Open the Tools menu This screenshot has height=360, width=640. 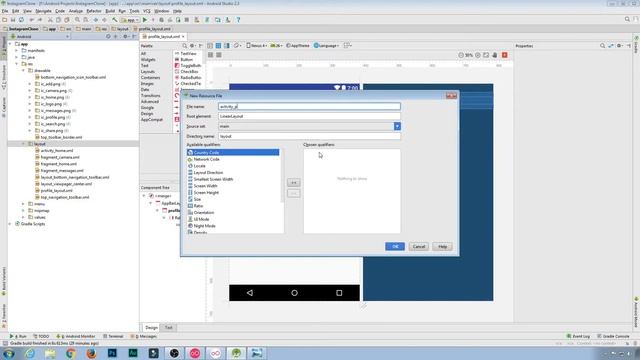point(134,11)
